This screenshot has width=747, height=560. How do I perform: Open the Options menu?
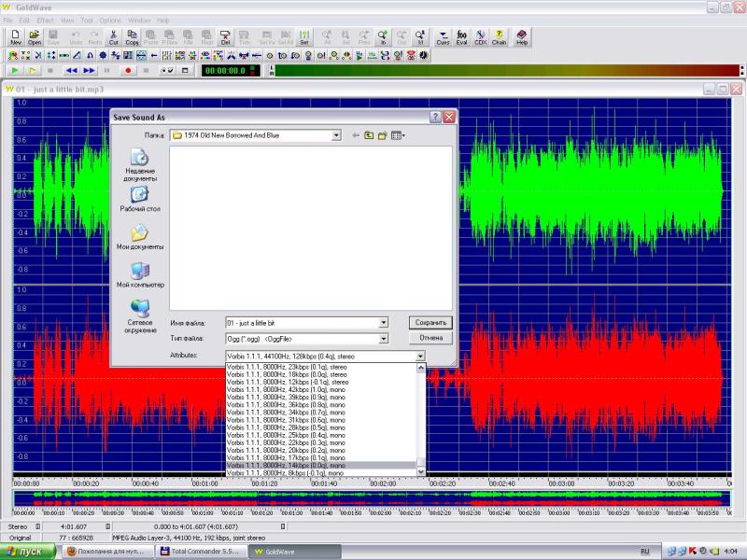click(110, 21)
